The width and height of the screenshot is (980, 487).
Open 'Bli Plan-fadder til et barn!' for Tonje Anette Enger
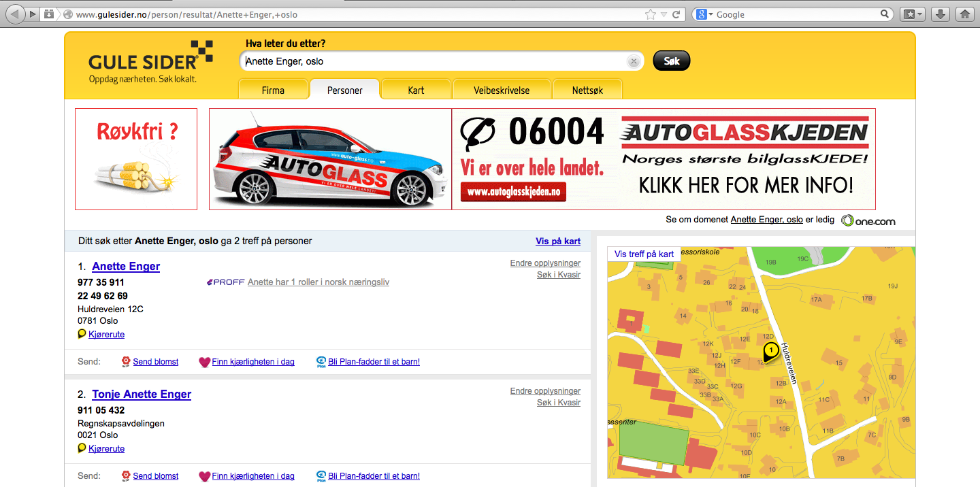tap(374, 476)
